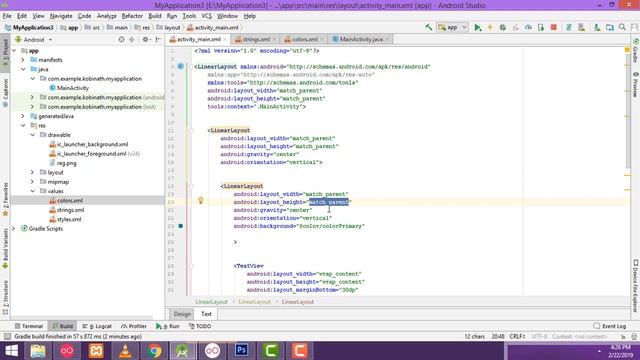Open the Refactor menu
This screenshot has height=360, width=640.
click(132, 16)
